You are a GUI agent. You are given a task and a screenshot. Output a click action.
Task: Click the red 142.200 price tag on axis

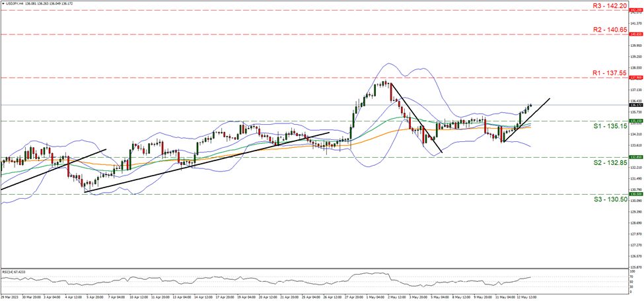pyautogui.click(x=635, y=11)
